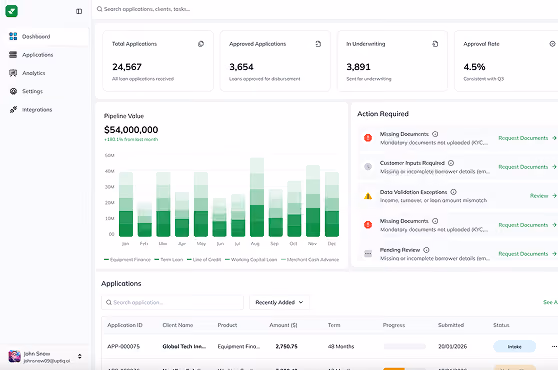Click Request Documents for Customer Inputs Required

click(x=527, y=167)
